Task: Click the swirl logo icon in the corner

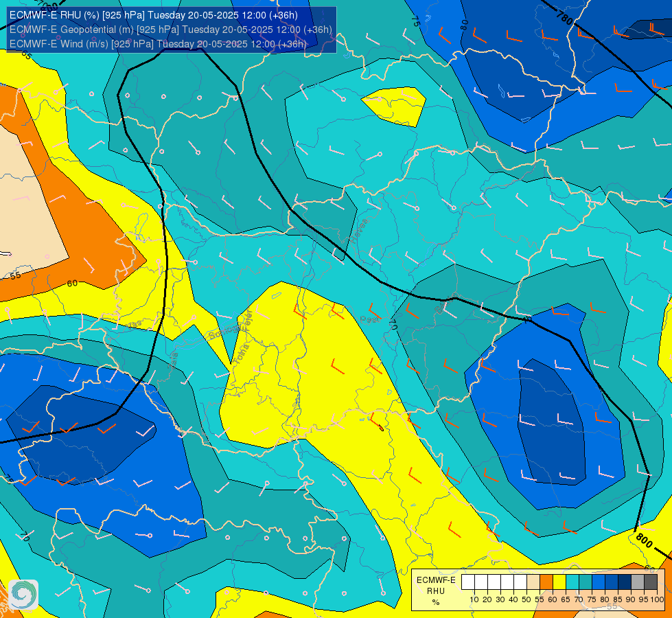Action: tap(23, 595)
